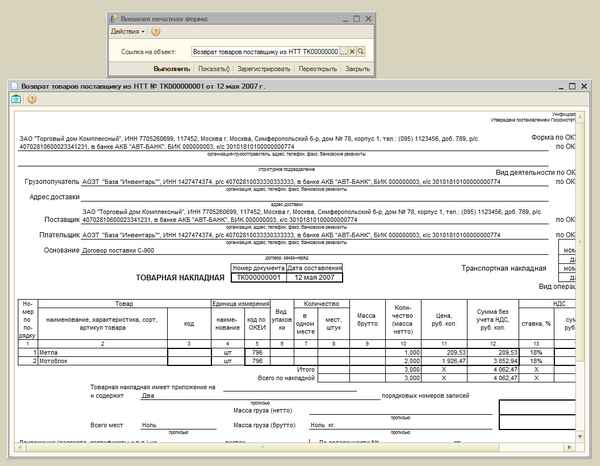Open the Действия dropdown menu
Screen dimensions: 600x466
point(126,31)
